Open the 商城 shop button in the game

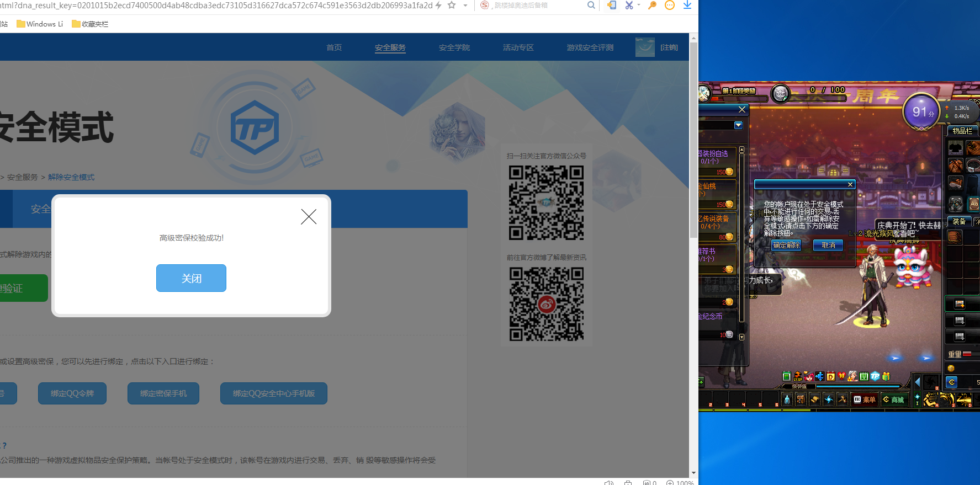[894, 399]
